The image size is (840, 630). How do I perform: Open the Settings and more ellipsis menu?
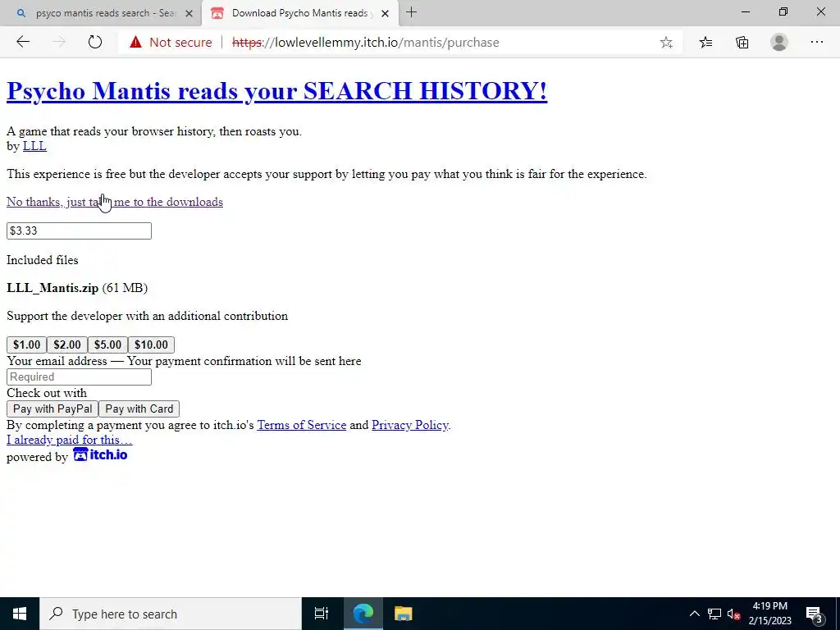tap(817, 43)
